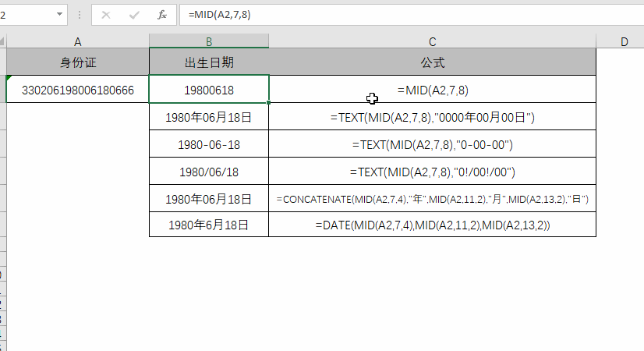Select column D header
Image resolution: width=644 pixels, height=351 pixels.
point(624,41)
